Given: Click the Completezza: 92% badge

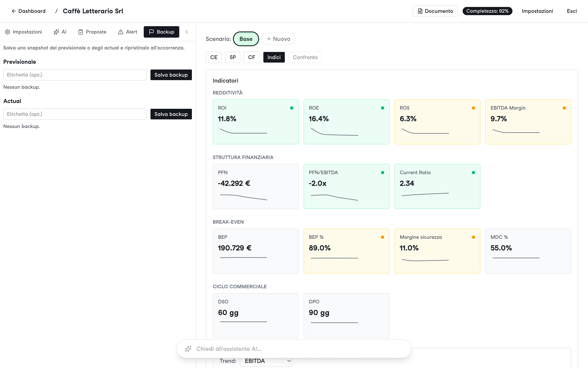Looking at the screenshot, I should (x=487, y=11).
